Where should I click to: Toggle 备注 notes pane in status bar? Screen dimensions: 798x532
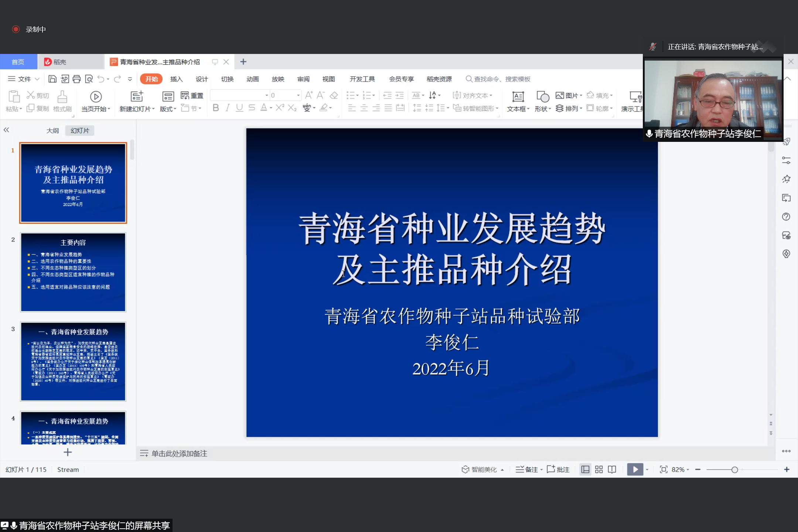527,469
